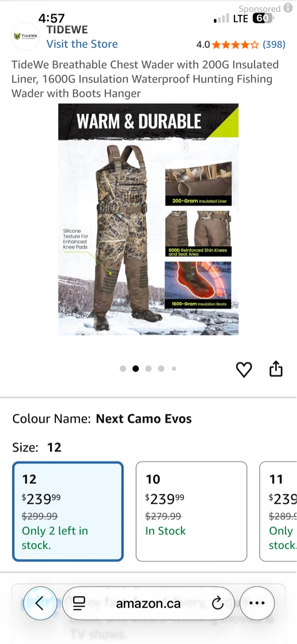Open the page settings icon in address bar
This screenshot has height=644, width=297.
(79, 604)
